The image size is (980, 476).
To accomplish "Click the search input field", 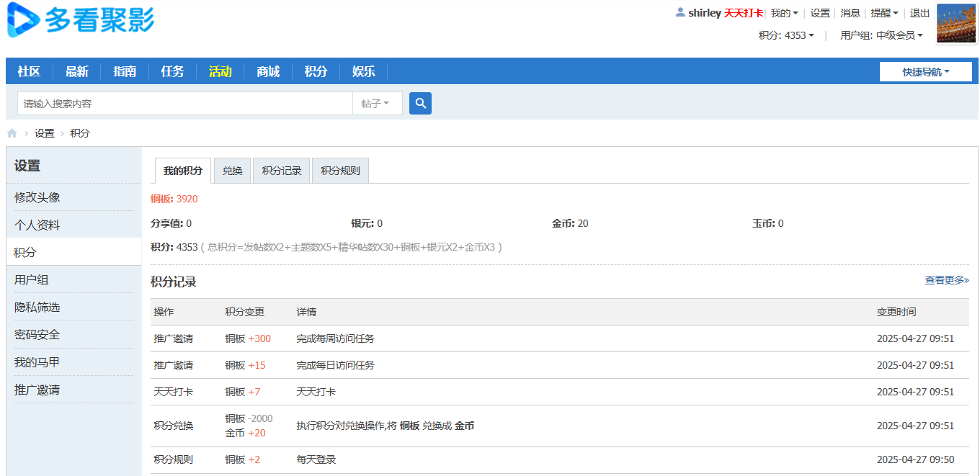I will (x=180, y=103).
